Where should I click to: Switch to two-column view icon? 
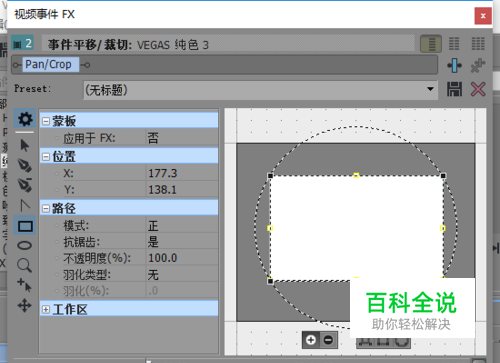point(454,44)
